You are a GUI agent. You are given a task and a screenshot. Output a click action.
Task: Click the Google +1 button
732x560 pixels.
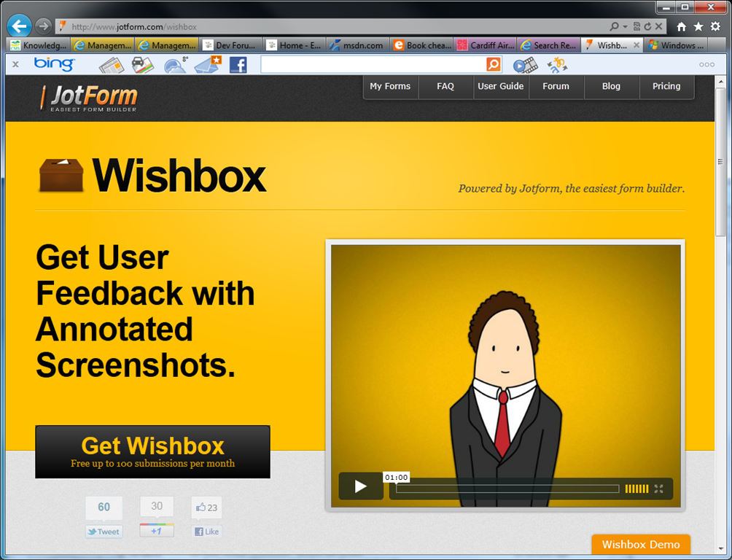(157, 531)
